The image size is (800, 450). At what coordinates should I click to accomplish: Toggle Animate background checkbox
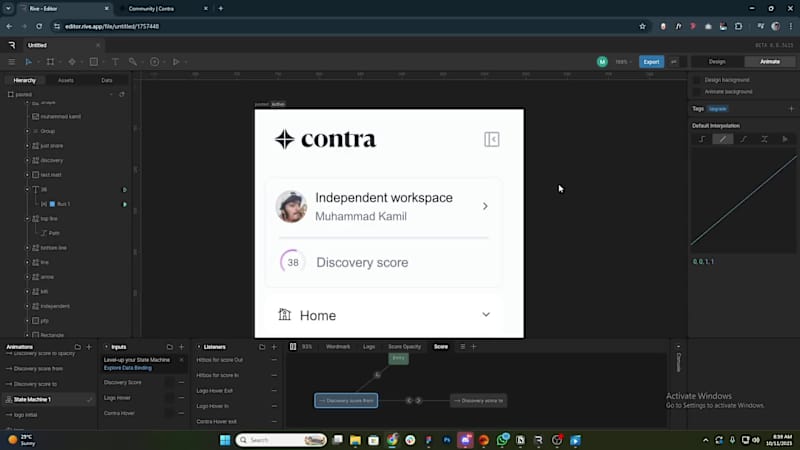pos(697,92)
